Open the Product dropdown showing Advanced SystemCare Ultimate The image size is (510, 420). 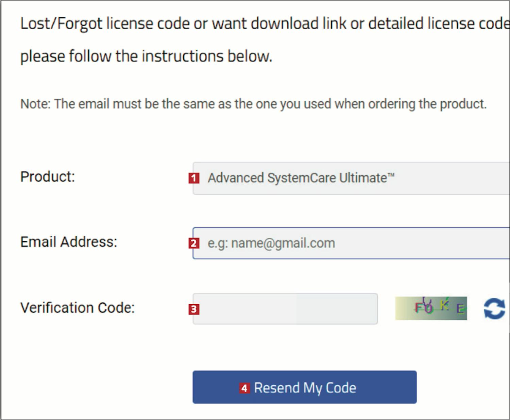(351, 178)
